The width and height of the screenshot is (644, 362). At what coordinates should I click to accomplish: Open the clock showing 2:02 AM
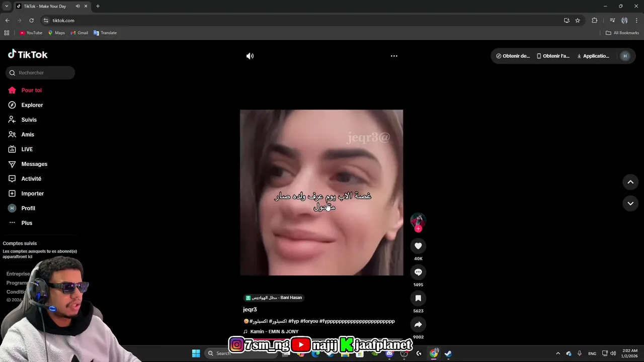click(x=630, y=353)
